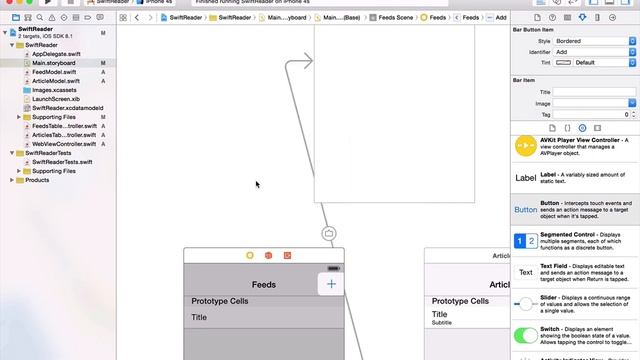Click Feeds Scene in jump bar

point(391,18)
